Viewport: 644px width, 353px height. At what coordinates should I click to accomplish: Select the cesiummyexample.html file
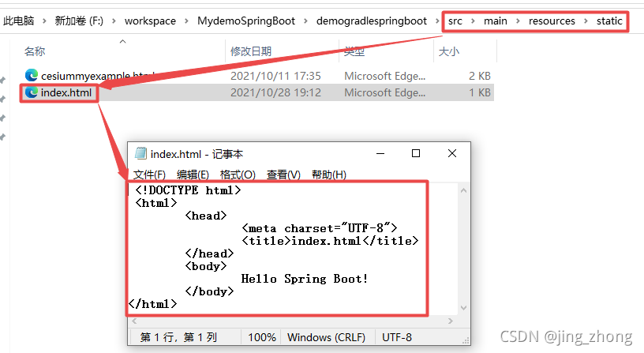point(98,76)
